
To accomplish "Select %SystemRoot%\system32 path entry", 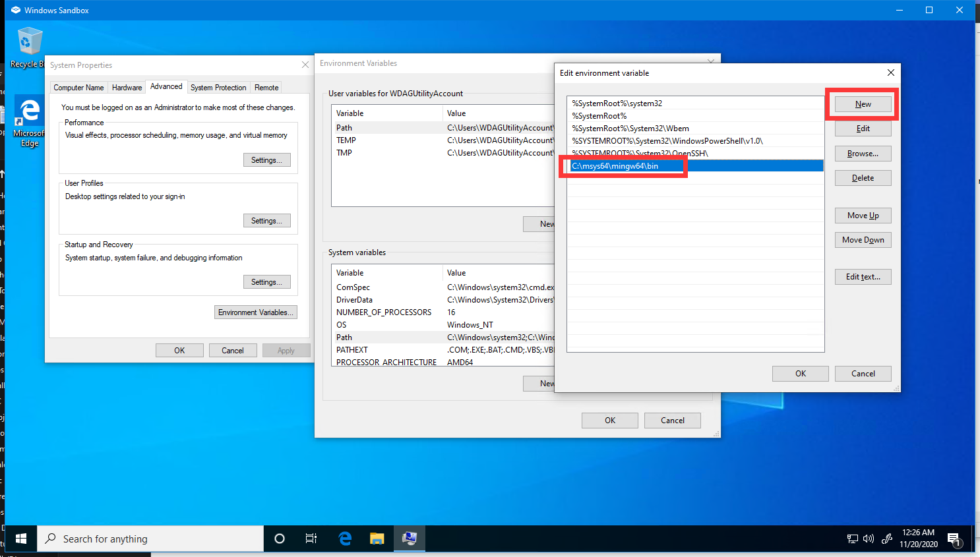I will click(x=695, y=103).
